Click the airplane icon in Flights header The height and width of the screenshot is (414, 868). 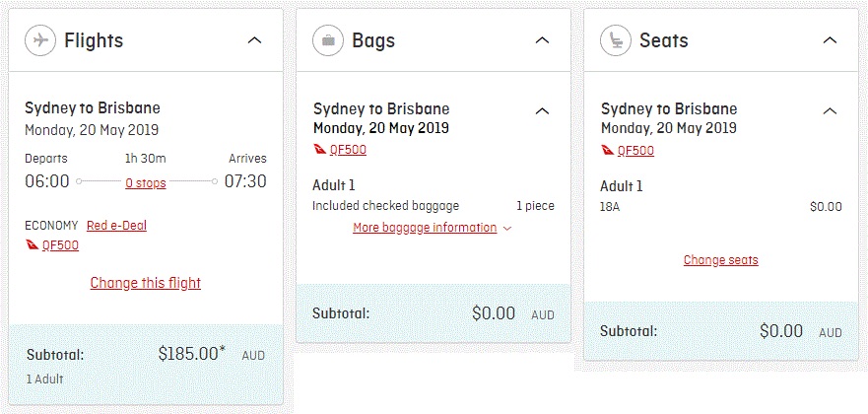click(40, 40)
